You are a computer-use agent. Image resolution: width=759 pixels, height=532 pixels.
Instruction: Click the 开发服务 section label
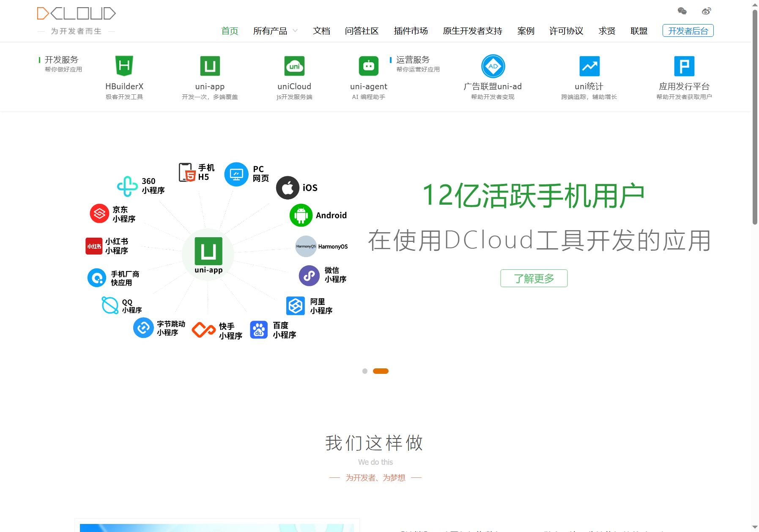[x=62, y=60]
